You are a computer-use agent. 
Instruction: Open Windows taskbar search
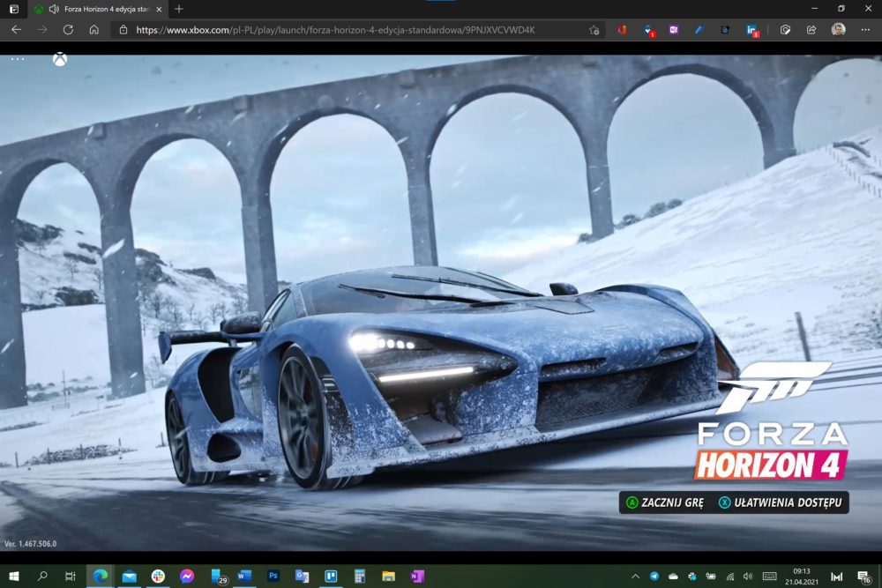[42, 577]
